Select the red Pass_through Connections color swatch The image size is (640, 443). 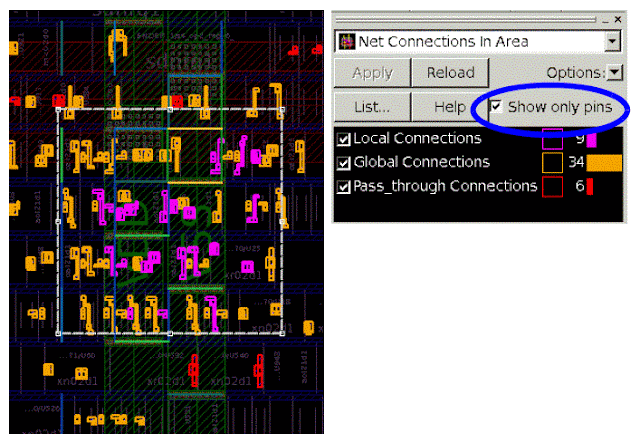(552, 187)
